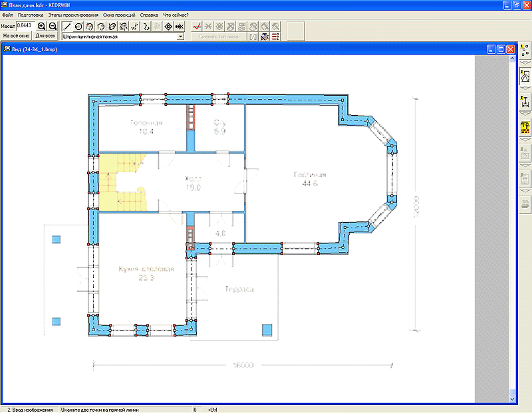Viewport: 532px width, 413px height.
Task: Select the dotted contour magnifier tool
Action: pyautogui.click(x=123, y=27)
